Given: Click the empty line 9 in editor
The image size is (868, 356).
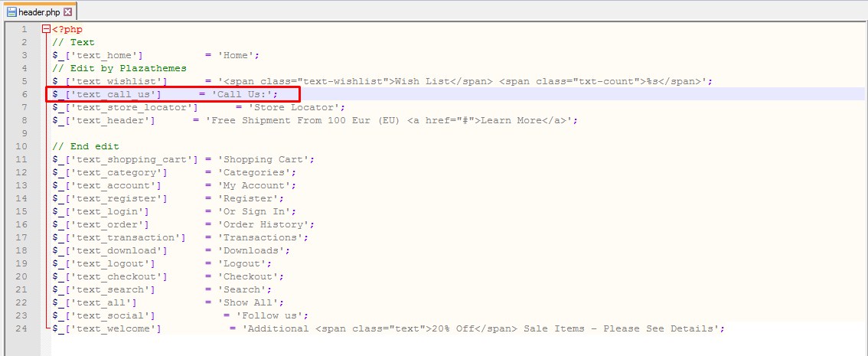Looking at the screenshot, I should click(443, 133).
